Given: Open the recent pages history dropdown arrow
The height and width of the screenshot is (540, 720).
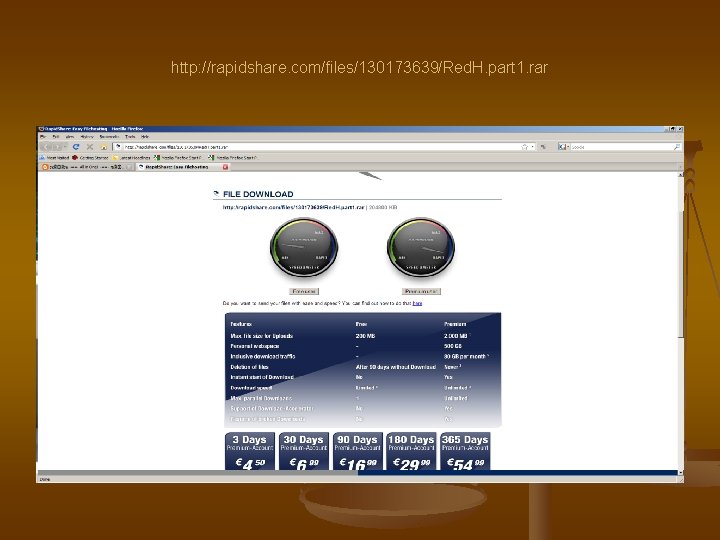Looking at the screenshot, I should coord(65,147).
